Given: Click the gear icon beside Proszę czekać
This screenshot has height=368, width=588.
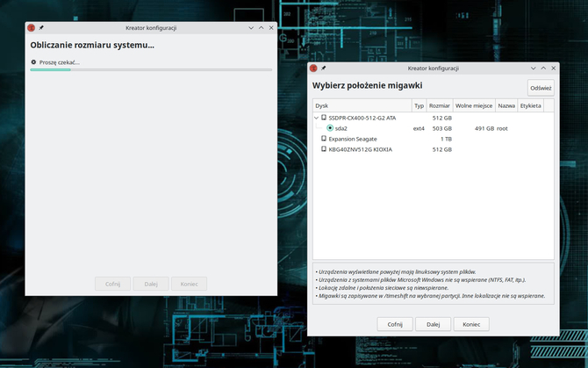Looking at the screenshot, I should [33, 62].
